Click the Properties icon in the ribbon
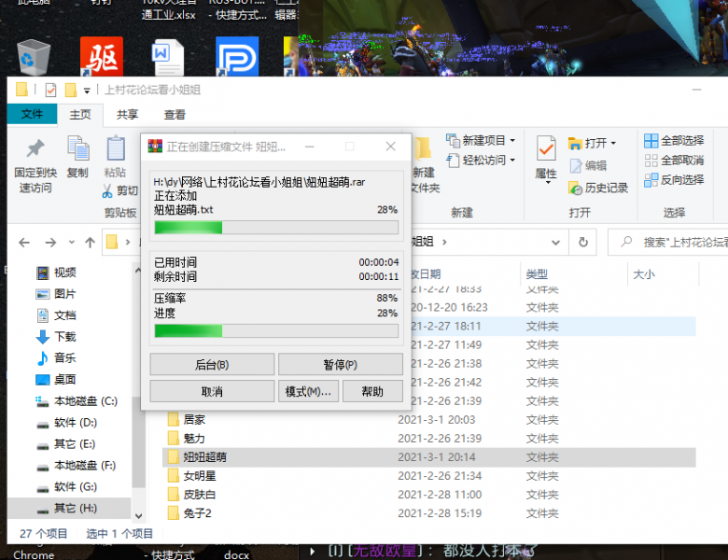This screenshot has height=560, width=728. (545, 149)
